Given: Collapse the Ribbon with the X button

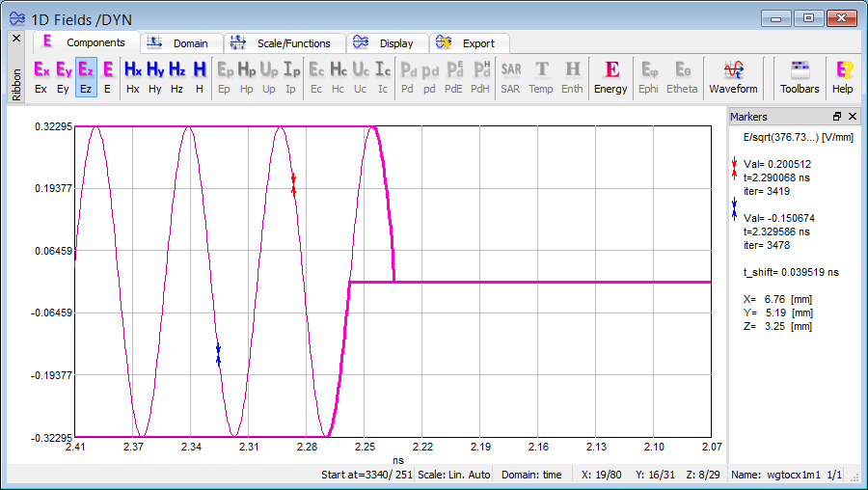Looking at the screenshot, I should [15, 38].
